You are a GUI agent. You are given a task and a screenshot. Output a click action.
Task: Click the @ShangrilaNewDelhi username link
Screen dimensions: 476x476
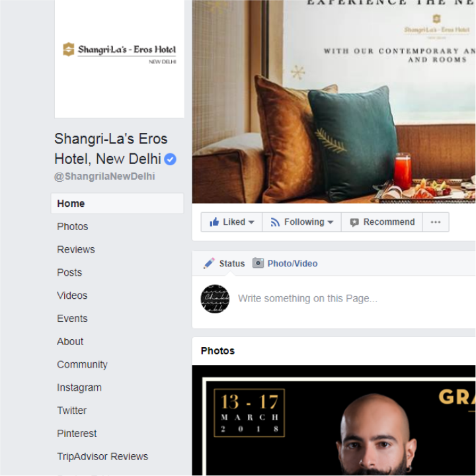(x=104, y=177)
